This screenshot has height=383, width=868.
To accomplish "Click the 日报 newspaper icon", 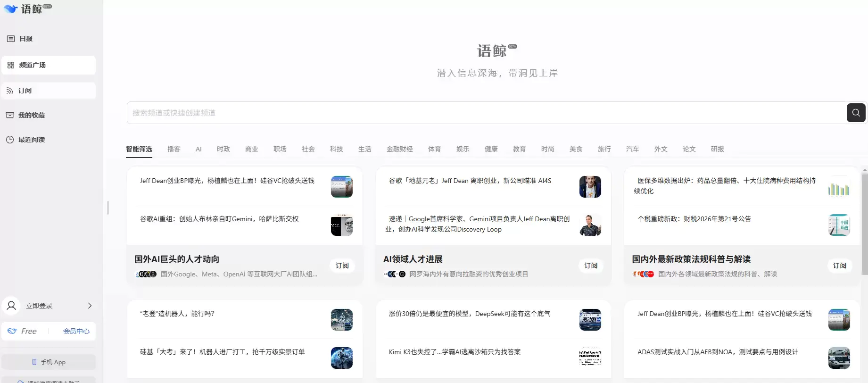I will (11, 39).
